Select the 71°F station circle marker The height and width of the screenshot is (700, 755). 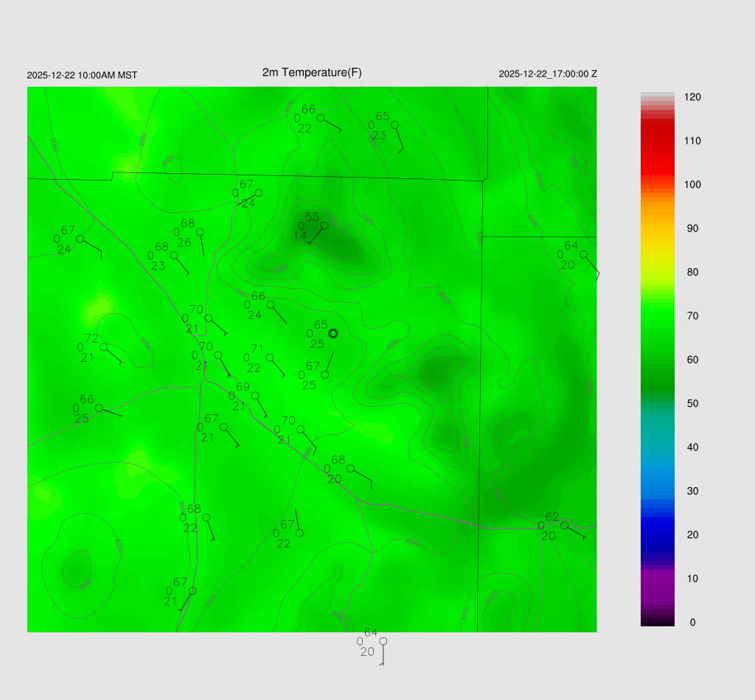point(270,357)
